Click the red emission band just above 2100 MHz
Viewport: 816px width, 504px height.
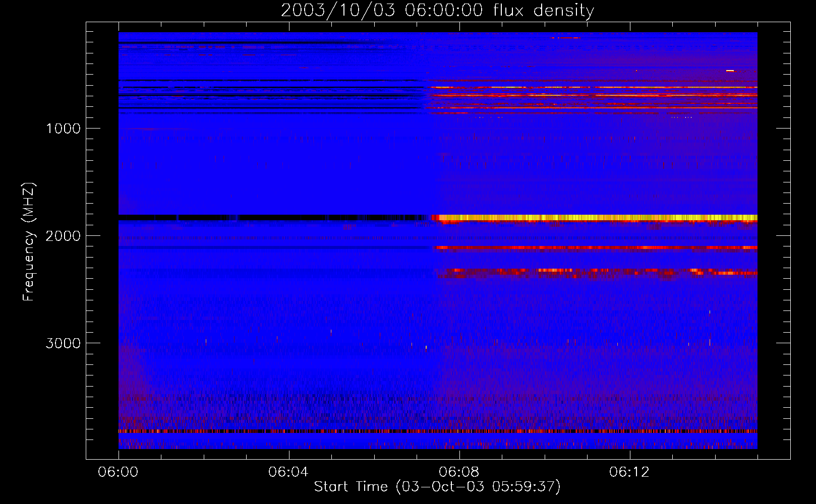pos(596,247)
